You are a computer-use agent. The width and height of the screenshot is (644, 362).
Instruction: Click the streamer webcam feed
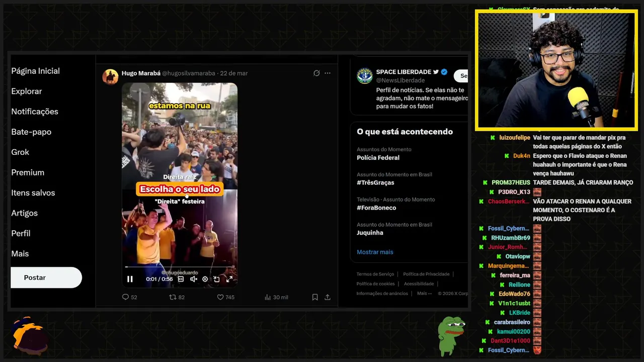pyautogui.click(x=556, y=70)
